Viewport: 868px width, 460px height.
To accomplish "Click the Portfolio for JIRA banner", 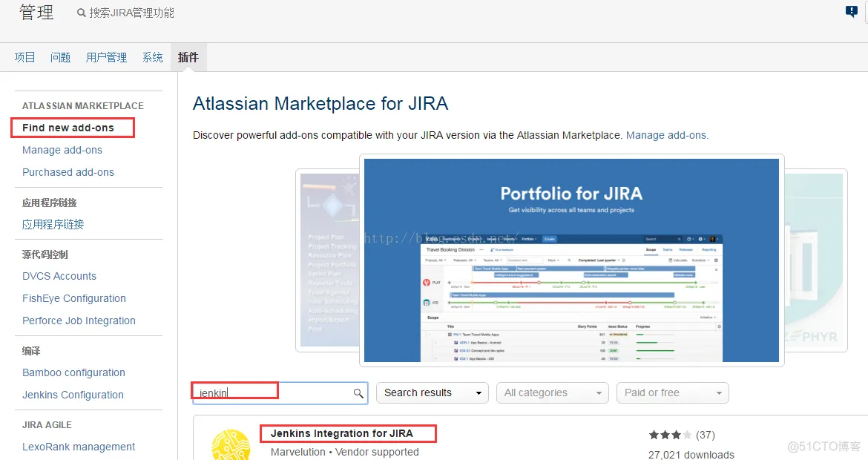I will point(571,260).
